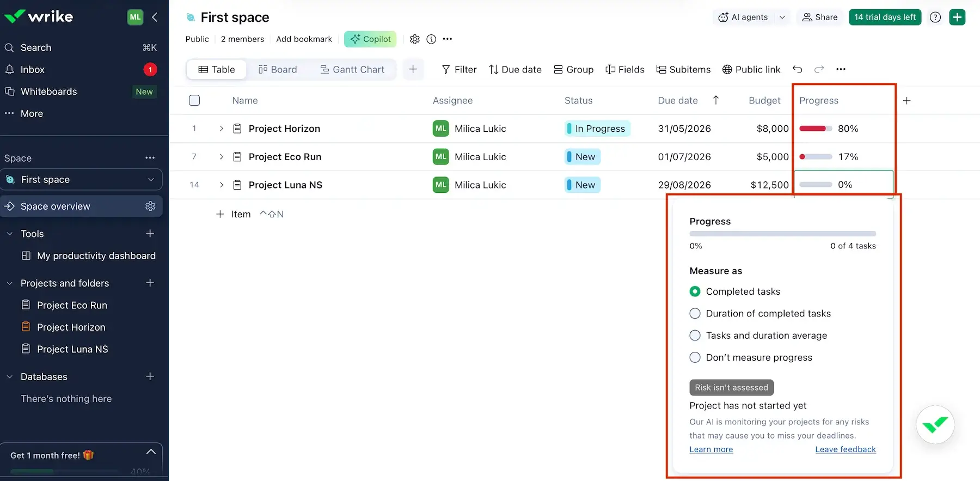This screenshot has height=481, width=980.
Task: Switch to the Board view tab
Action: 278,70
